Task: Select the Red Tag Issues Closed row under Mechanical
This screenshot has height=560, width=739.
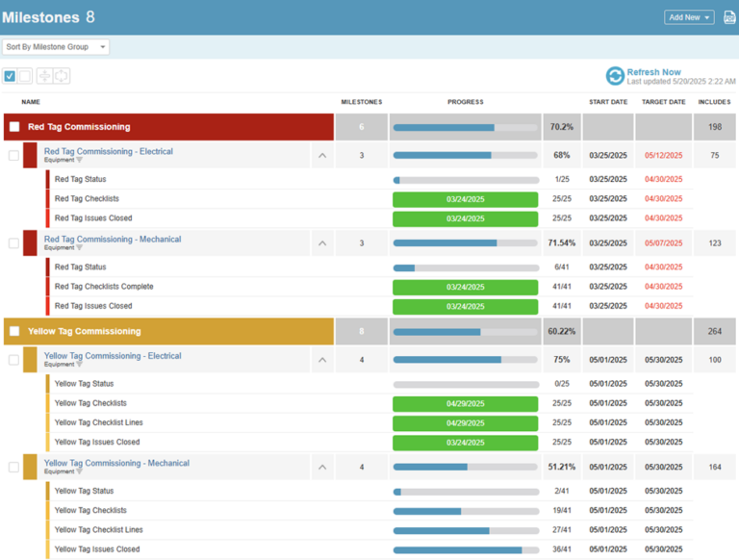Action: click(x=93, y=306)
